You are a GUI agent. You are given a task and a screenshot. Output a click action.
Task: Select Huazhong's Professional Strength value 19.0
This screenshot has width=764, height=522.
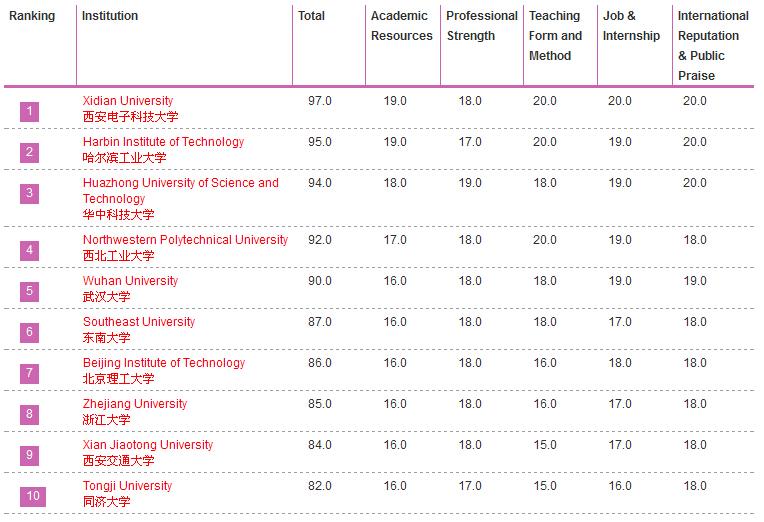pyautogui.click(x=470, y=183)
